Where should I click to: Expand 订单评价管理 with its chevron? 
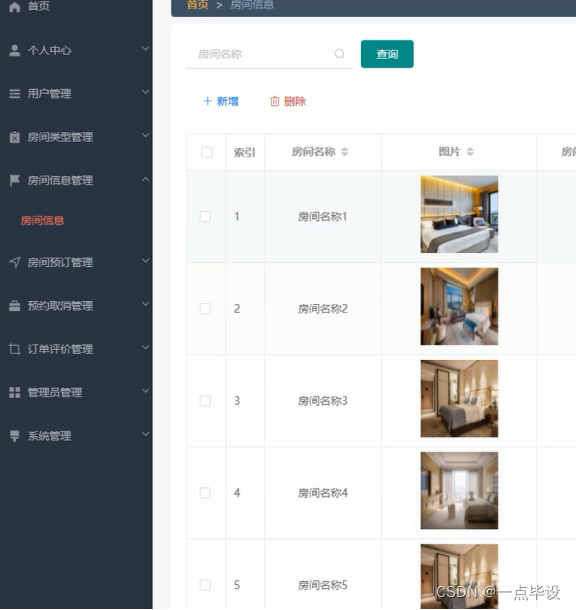pyautogui.click(x=145, y=347)
